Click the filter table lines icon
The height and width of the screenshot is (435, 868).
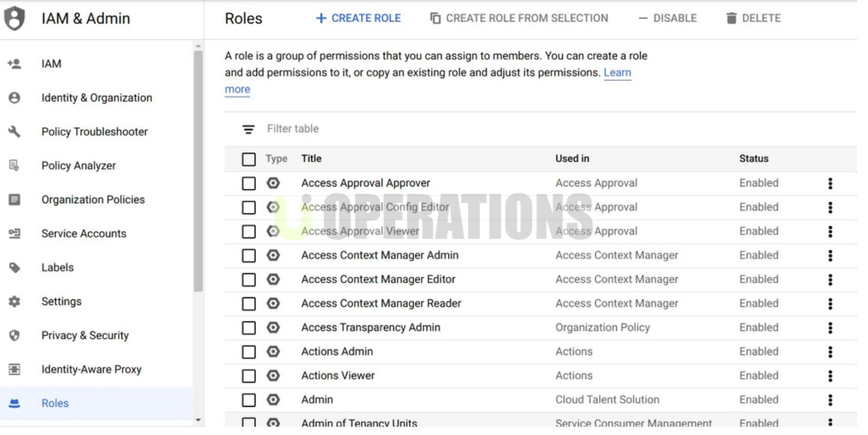tap(248, 130)
